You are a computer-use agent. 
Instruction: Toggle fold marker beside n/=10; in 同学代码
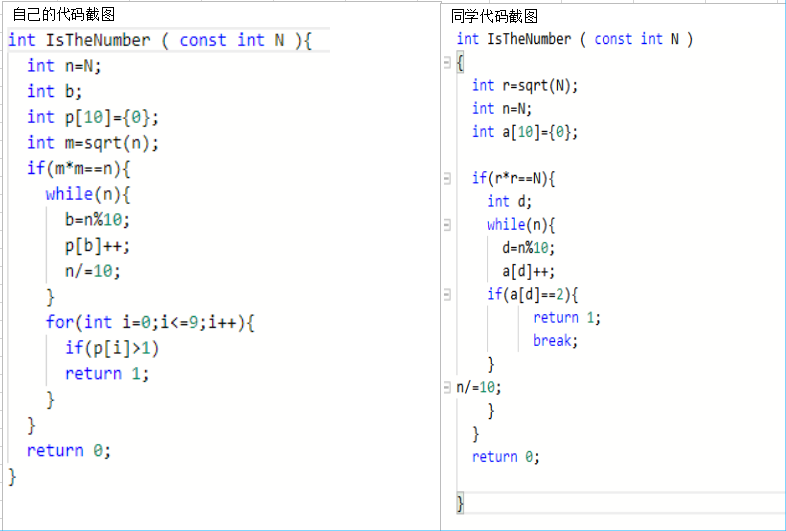[x=447, y=388]
